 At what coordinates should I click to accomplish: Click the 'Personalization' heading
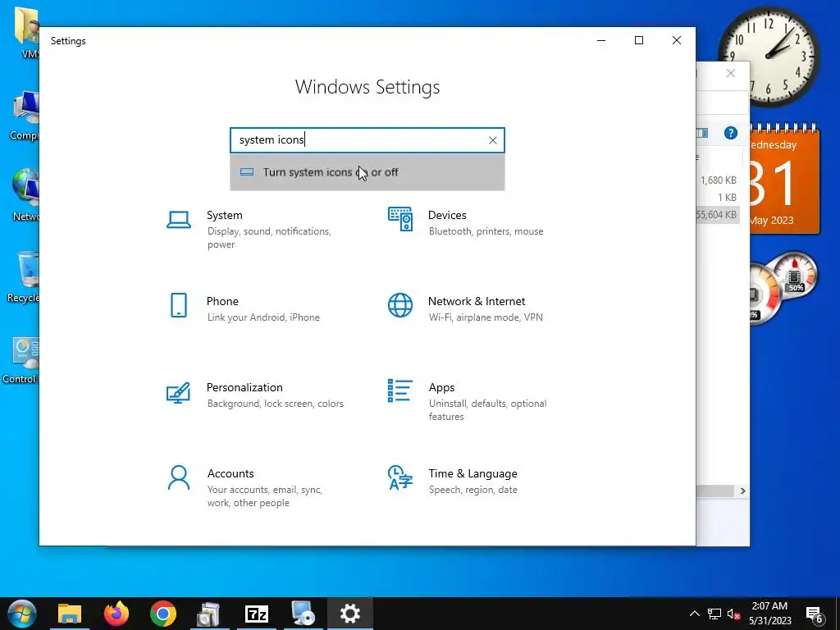[x=244, y=388]
